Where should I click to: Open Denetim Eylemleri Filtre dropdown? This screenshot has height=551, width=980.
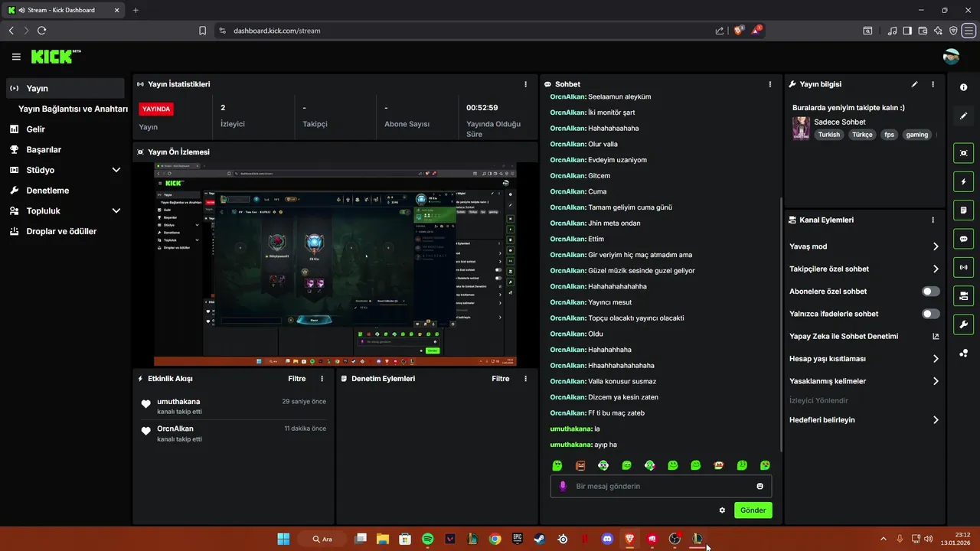pos(500,379)
